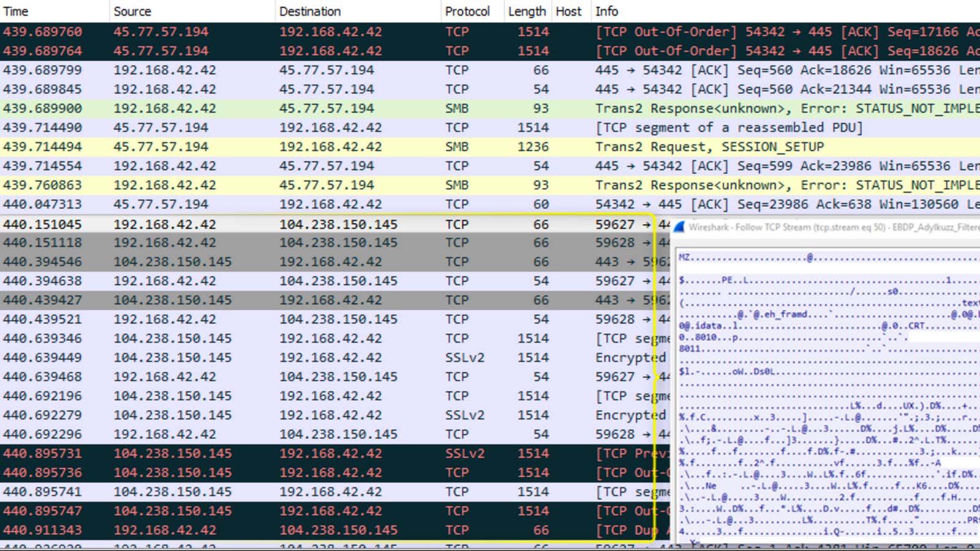Click the Info column header
Image resolution: width=980 pixels, height=551 pixels.
785,11
